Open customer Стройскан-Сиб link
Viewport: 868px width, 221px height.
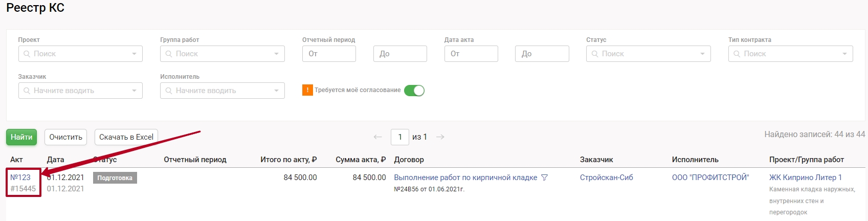[x=606, y=178]
